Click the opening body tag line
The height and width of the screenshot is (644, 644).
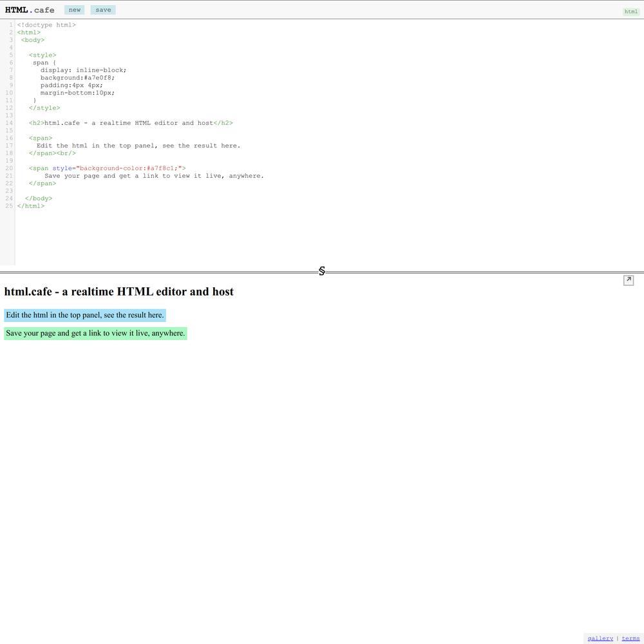click(33, 40)
